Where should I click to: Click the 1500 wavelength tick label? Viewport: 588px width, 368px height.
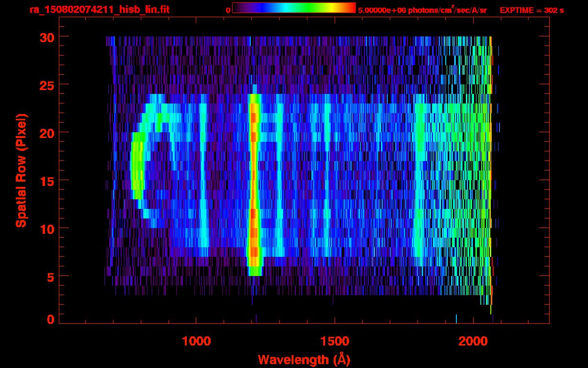click(334, 342)
